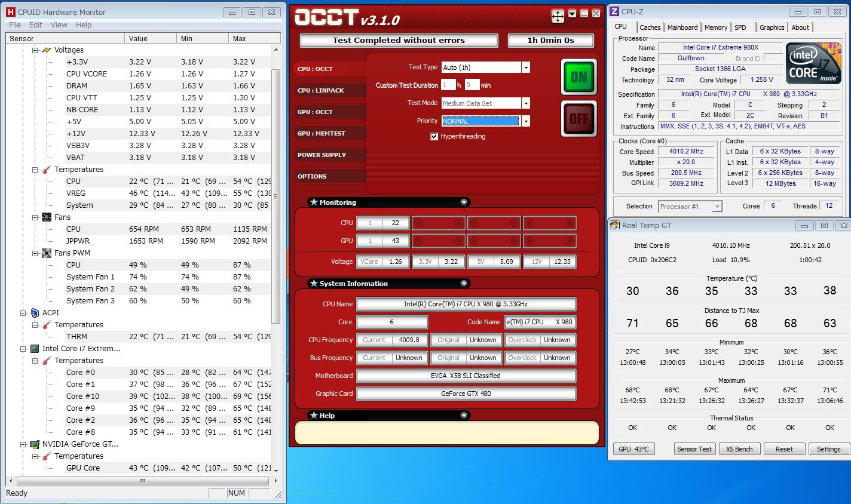Click the Fans icon in HWMonitor tree
Image resolution: width=851 pixels, height=504 pixels.
[x=47, y=217]
